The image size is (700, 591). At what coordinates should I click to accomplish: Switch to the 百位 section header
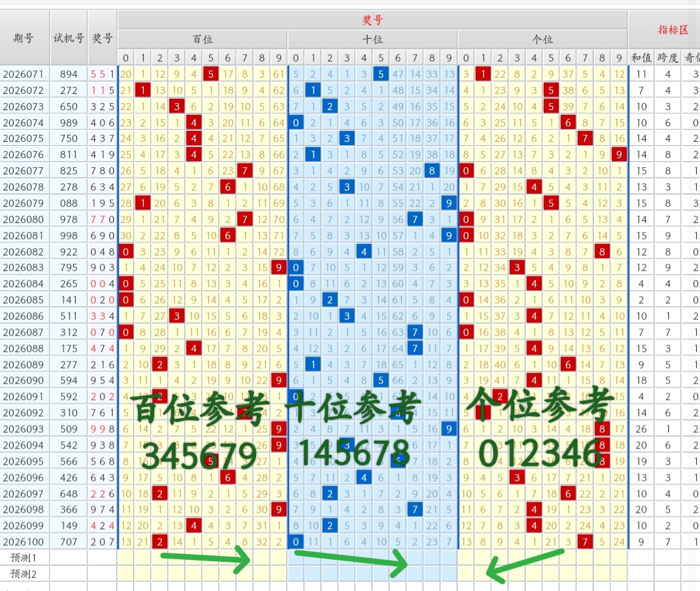[202, 39]
